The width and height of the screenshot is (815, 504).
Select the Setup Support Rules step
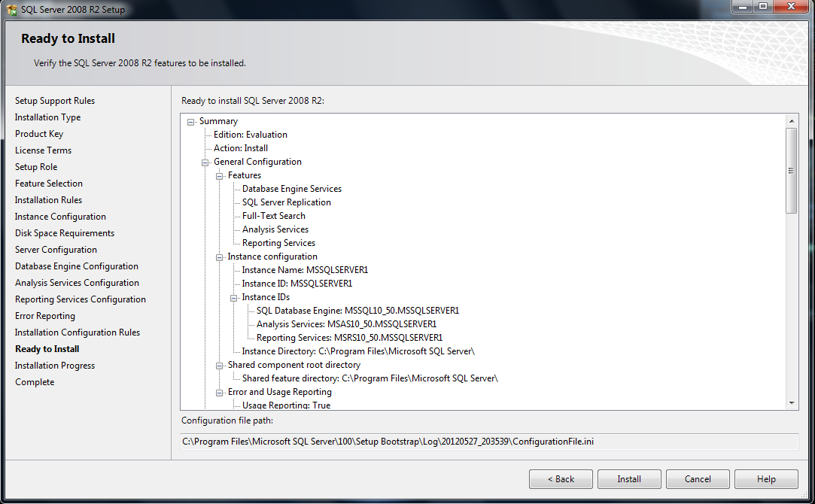click(55, 101)
